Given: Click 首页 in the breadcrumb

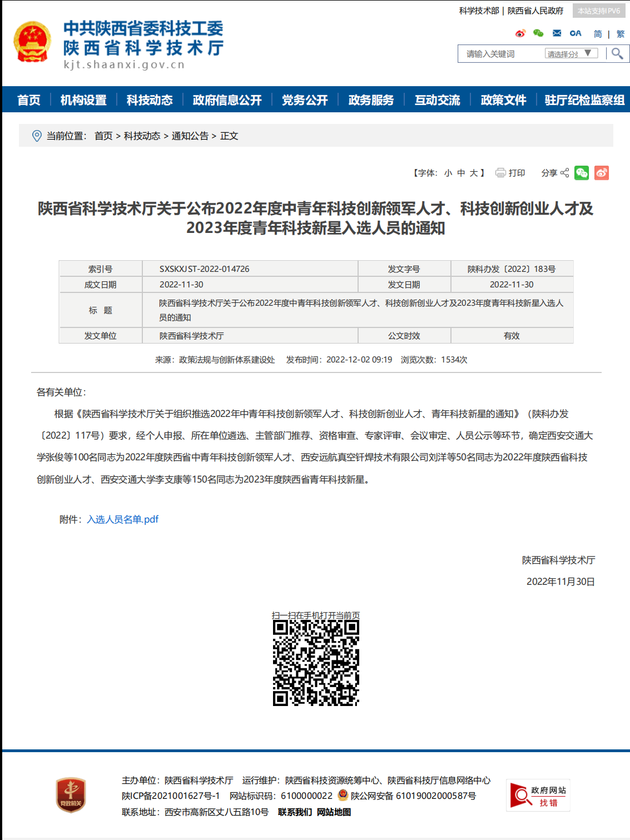Looking at the screenshot, I should tap(103, 136).
